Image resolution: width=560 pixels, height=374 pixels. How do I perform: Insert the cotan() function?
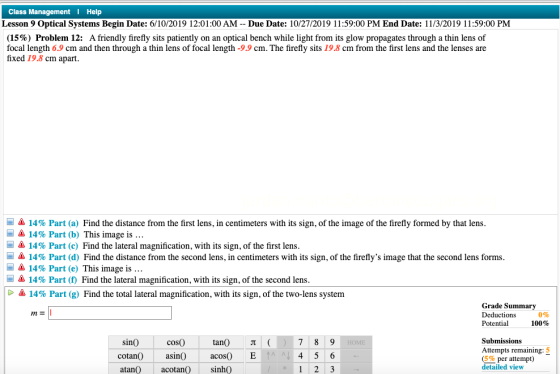pos(131,356)
